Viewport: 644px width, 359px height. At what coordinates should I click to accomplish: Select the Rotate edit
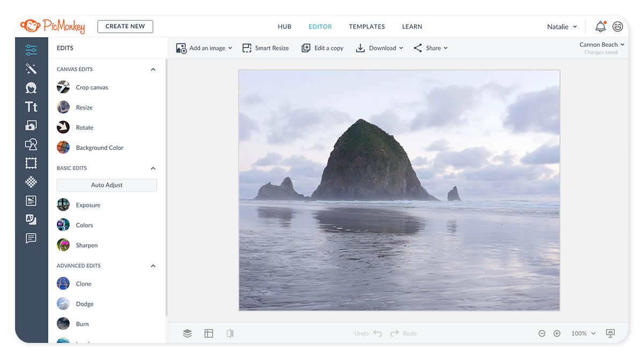point(75,128)
